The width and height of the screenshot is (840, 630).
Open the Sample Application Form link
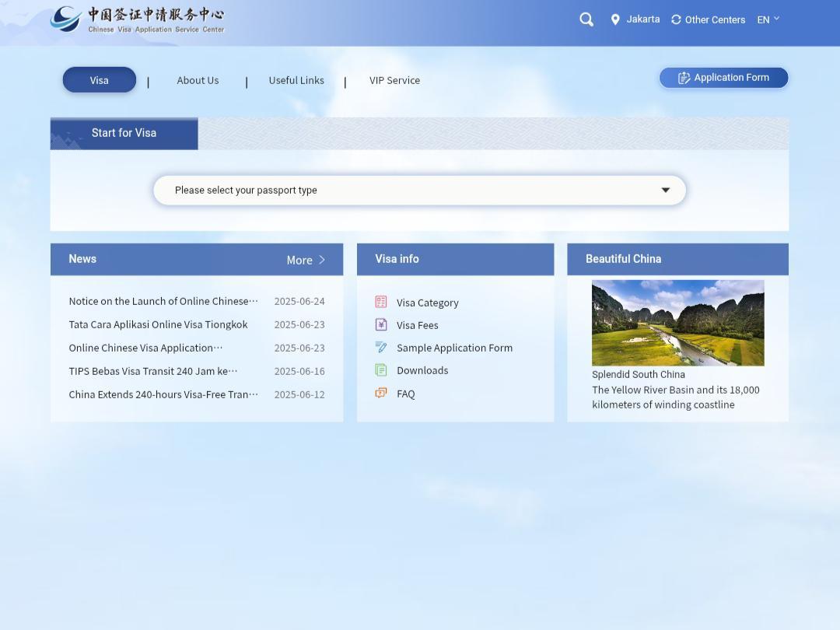[x=454, y=348]
